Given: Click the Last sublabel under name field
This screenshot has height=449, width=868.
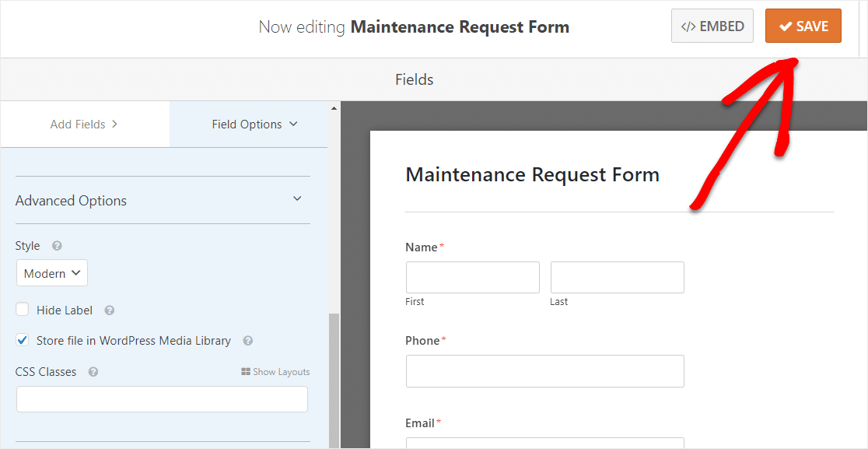Looking at the screenshot, I should 559,302.
